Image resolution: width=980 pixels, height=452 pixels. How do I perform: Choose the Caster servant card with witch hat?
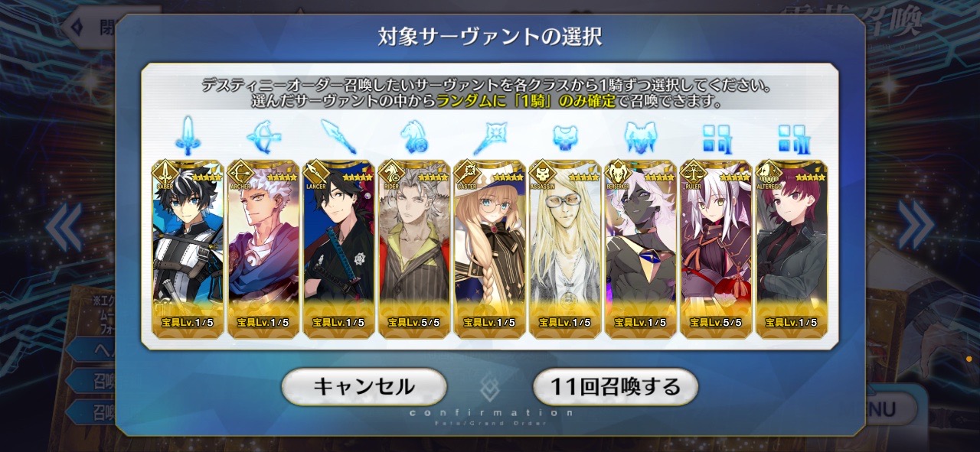488,249
